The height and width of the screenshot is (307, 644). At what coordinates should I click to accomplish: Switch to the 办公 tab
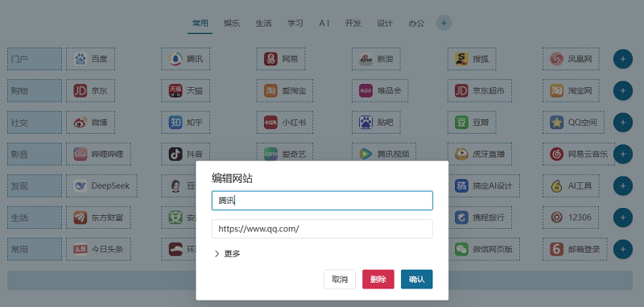[x=416, y=23]
